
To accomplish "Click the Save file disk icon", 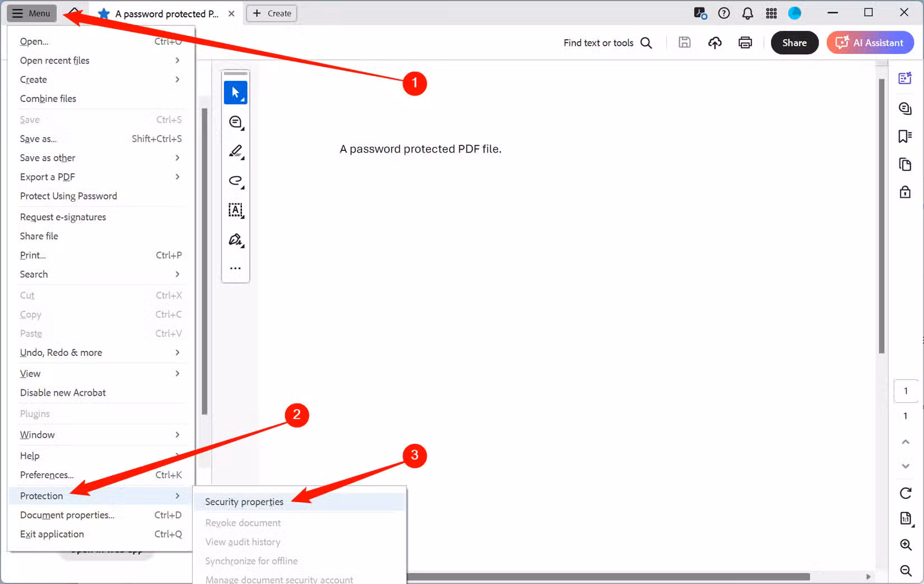I will (684, 42).
